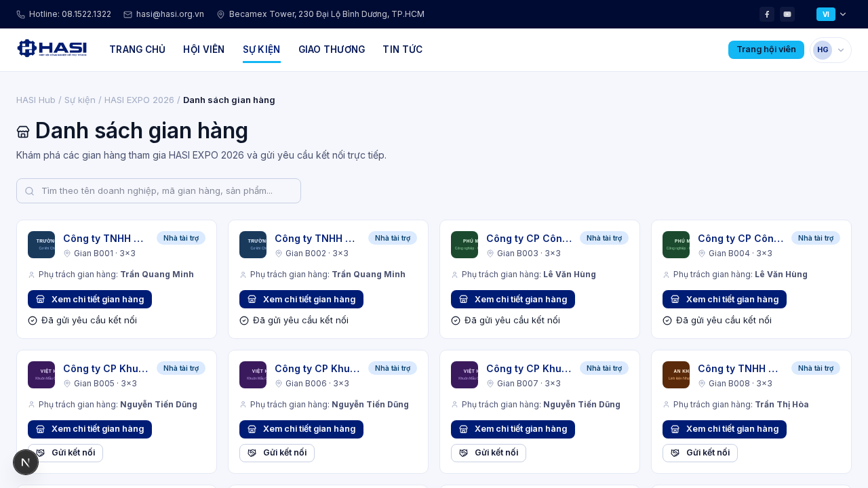
Task: Click the company name on booth B003 card
Action: click(529, 239)
